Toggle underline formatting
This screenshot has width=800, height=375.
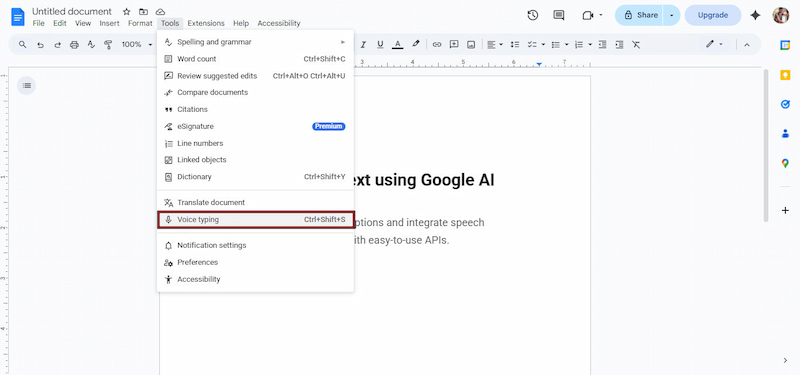(x=380, y=44)
